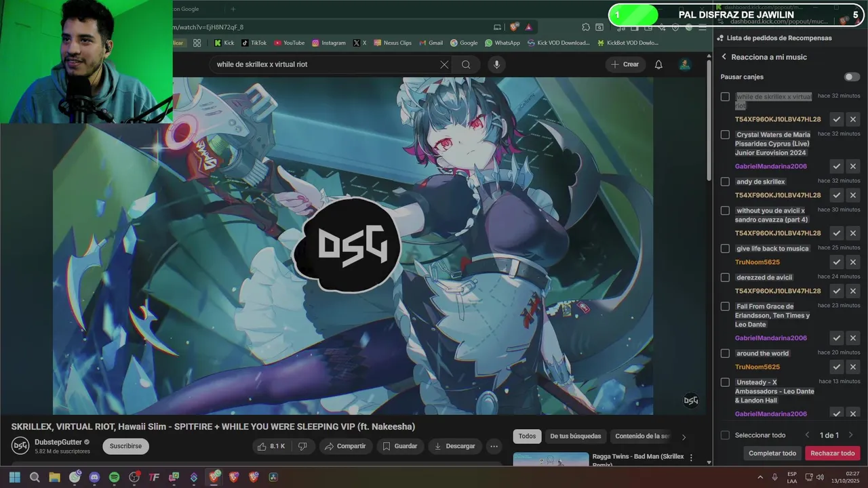Start voice search with the microphone icon
Screen dimensions: 868x488
coord(496,64)
